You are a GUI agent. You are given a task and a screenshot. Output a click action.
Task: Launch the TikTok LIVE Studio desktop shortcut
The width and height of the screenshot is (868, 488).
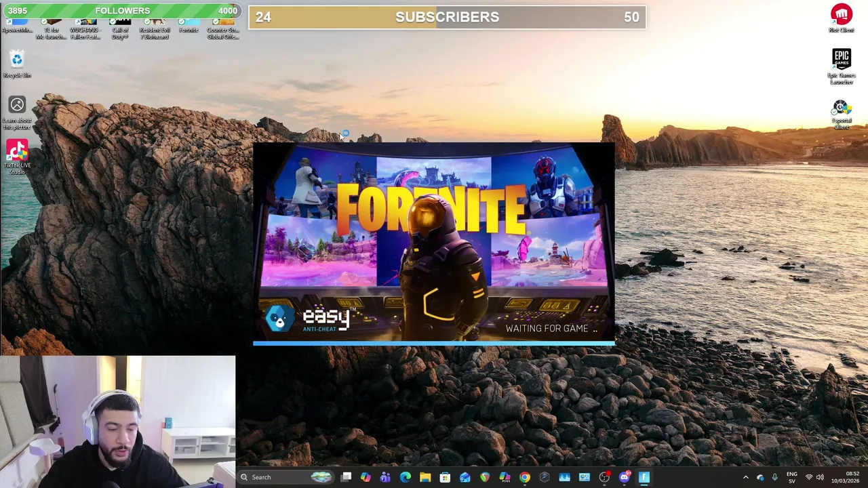point(17,157)
